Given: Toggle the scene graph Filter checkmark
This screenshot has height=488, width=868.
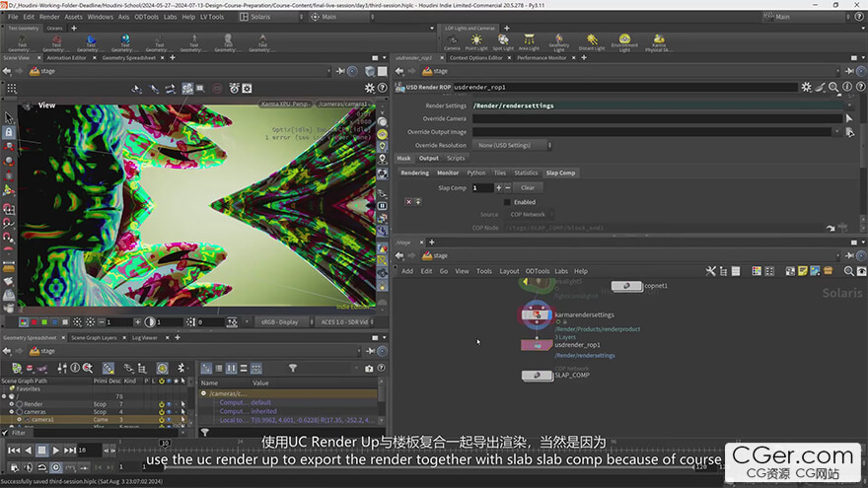Looking at the screenshot, I should 6,433.
